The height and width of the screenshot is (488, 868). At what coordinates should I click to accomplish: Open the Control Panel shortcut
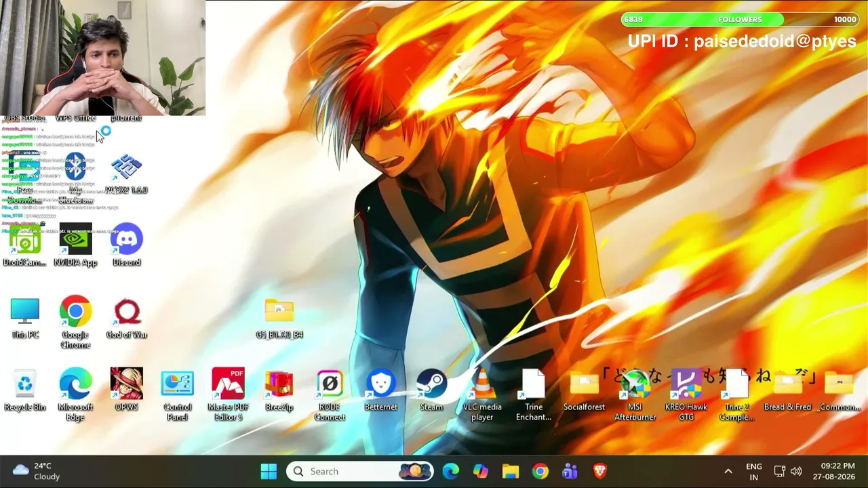point(177,395)
